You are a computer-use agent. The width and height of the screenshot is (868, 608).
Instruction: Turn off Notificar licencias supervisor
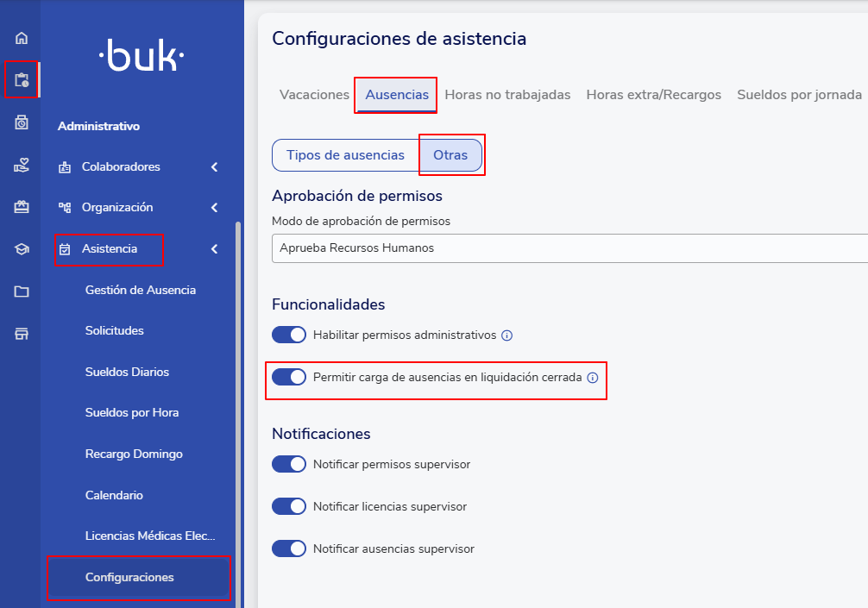(289, 506)
